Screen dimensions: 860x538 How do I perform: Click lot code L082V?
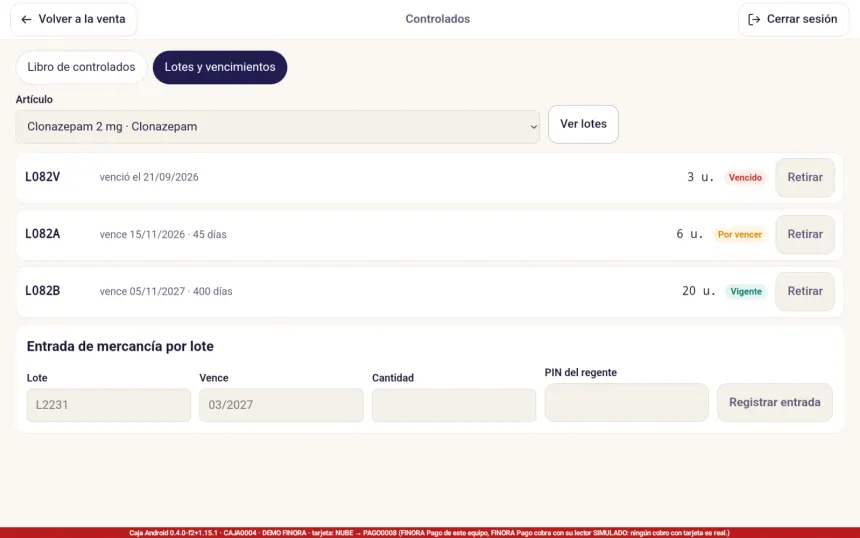[43, 177]
